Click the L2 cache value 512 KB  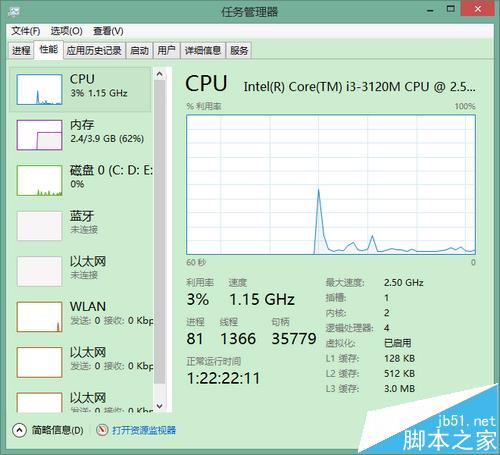pyautogui.click(x=400, y=373)
